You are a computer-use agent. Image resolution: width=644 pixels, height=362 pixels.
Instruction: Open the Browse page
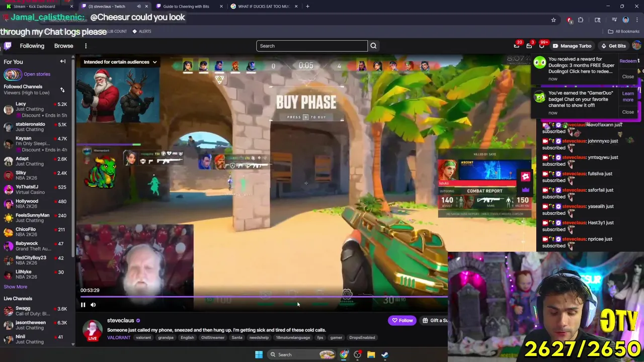coord(63,46)
